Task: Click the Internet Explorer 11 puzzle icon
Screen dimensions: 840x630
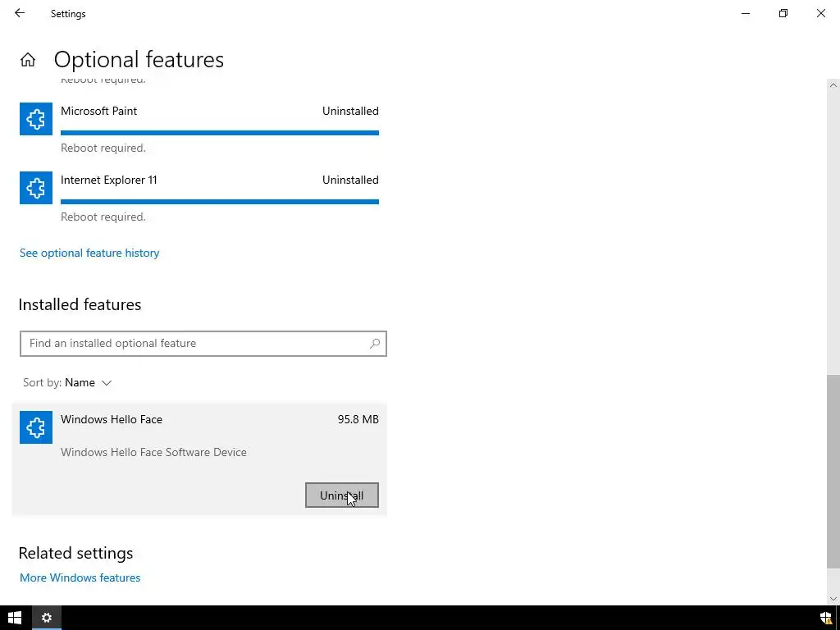Action: point(36,188)
